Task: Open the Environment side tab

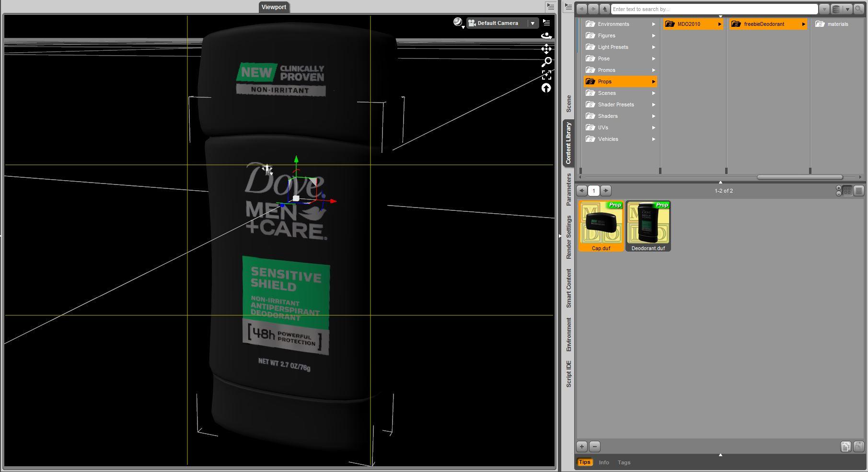Action: pyautogui.click(x=569, y=334)
